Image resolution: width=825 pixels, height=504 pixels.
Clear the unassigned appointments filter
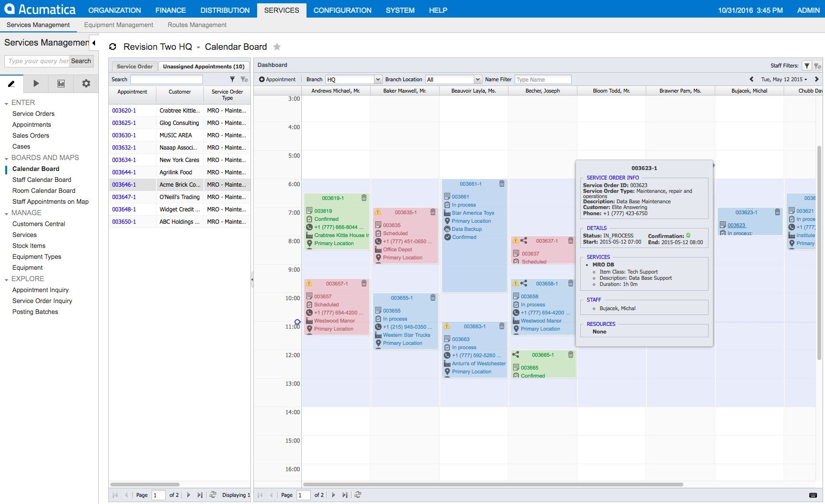tap(245, 79)
